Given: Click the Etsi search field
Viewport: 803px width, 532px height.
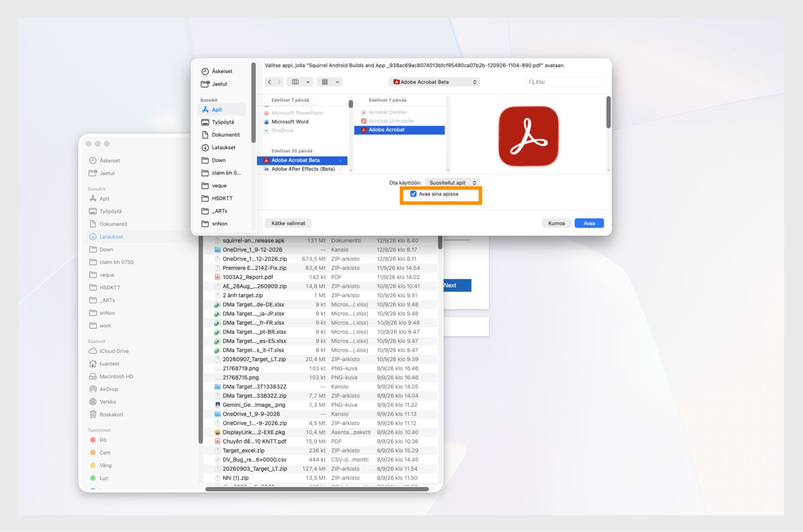Looking at the screenshot, I should (565, 82).
